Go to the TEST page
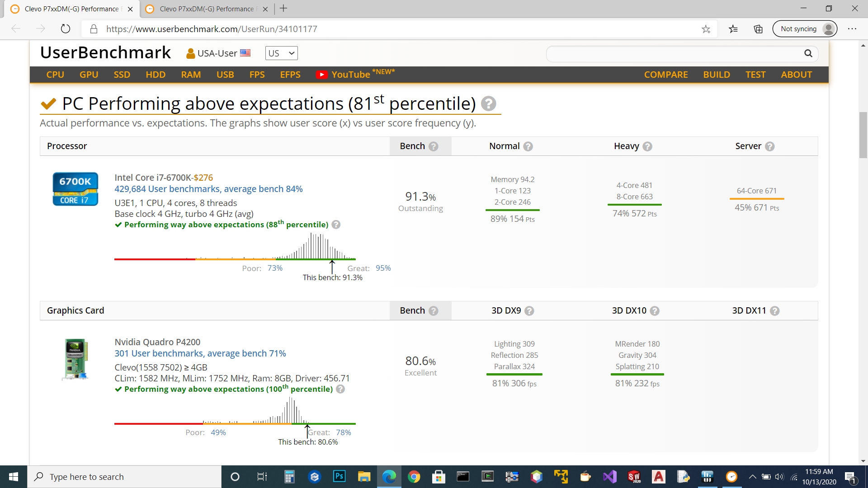Image resolution: width=868 pixels, height=488 pixels. pos(755,75)
